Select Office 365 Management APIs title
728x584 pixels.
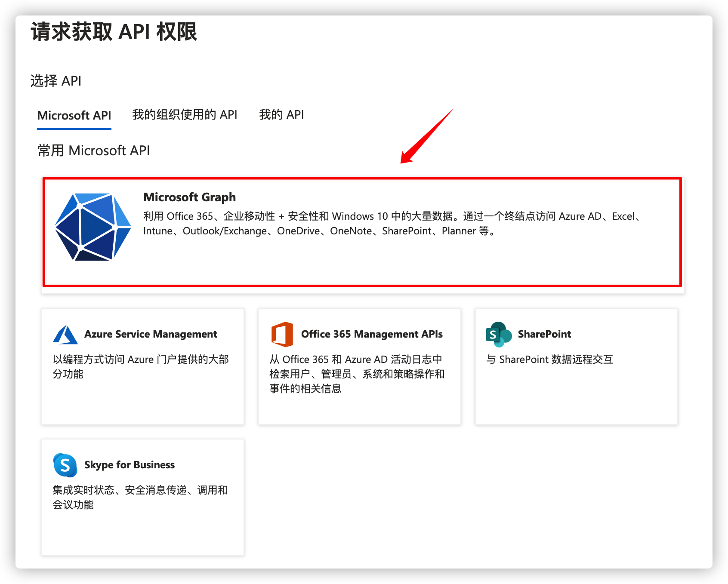[372, 334]
